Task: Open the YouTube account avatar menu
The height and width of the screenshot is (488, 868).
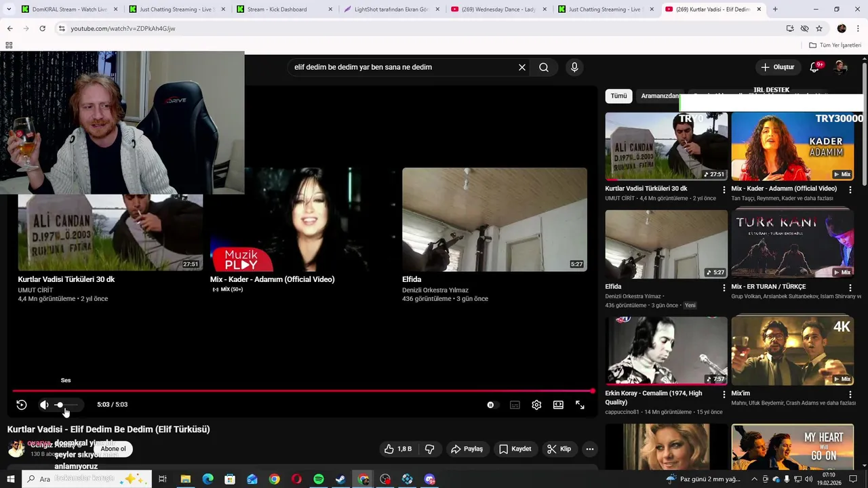Action: click(x=841, y=67)
